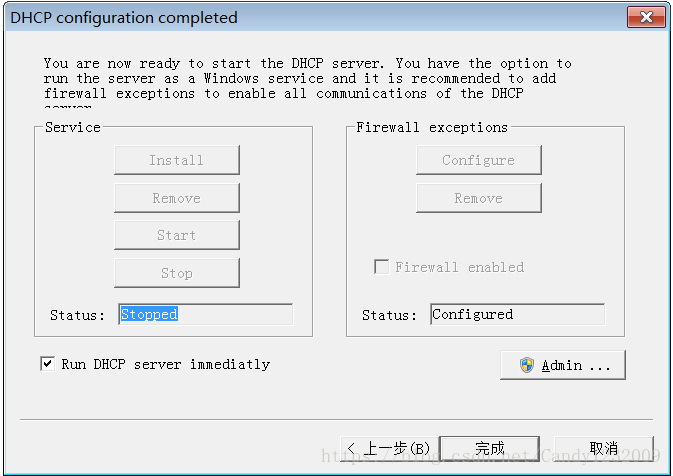Click the shield icon on Admin button

527,365
